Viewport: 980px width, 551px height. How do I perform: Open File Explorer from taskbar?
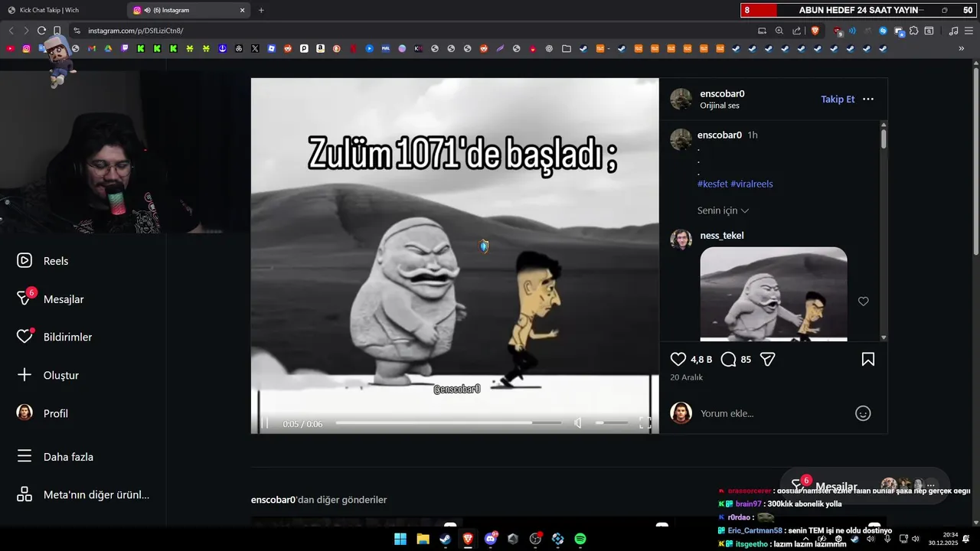click(x=423, y=539)
